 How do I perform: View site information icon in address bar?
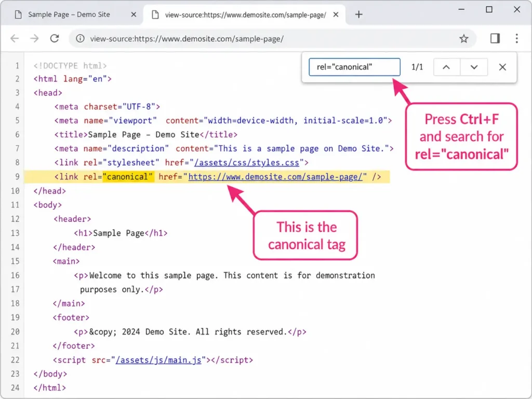pos(80,38)
